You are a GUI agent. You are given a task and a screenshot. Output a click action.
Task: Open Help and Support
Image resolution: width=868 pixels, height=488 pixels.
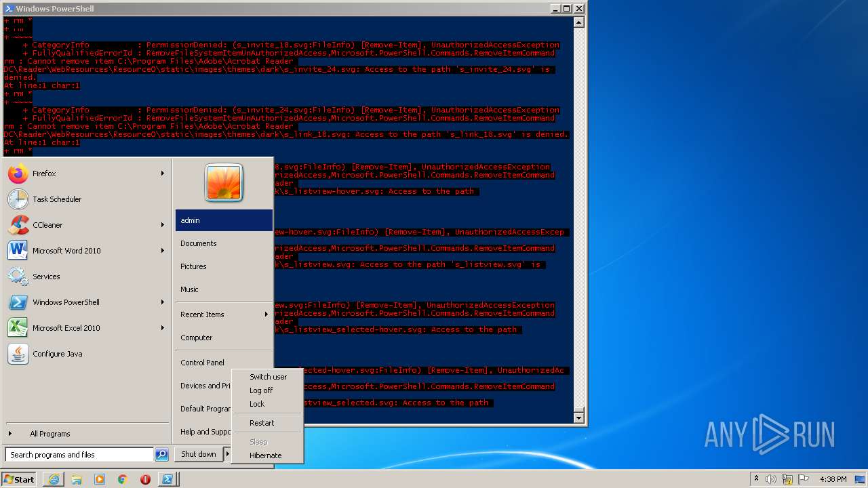coord(203,432)
